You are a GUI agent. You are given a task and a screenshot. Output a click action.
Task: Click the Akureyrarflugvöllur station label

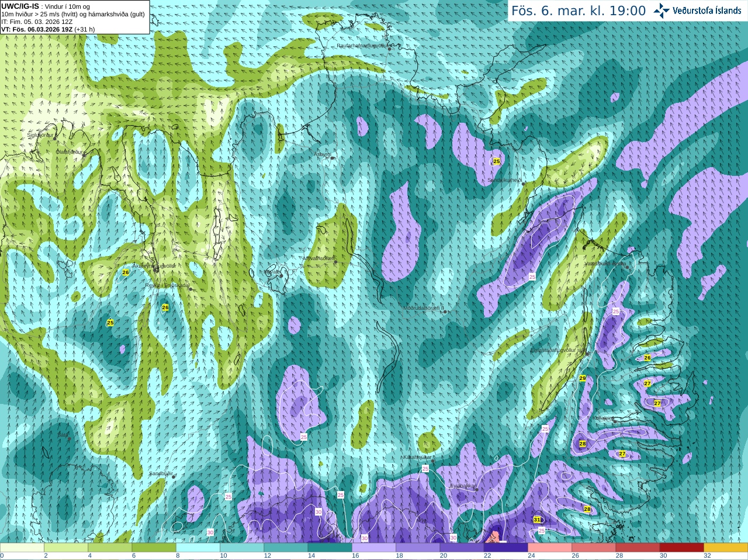[154, 265]
